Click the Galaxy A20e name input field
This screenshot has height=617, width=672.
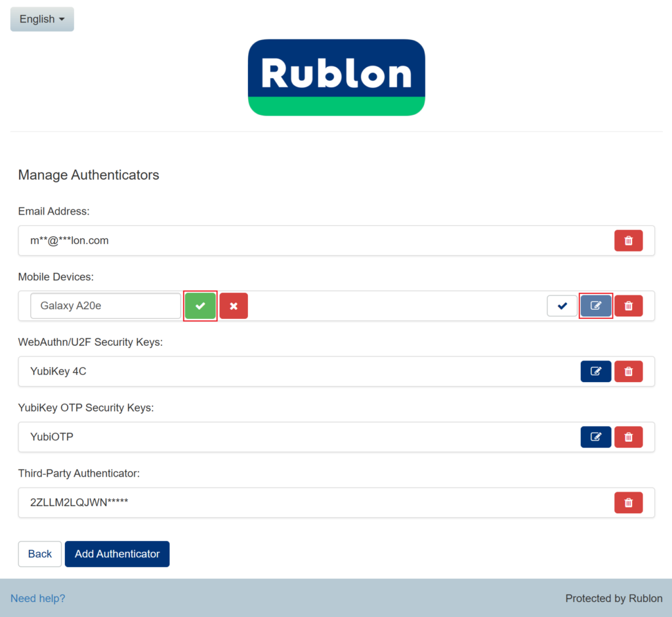pyautogui.click(x=105, y=306)
